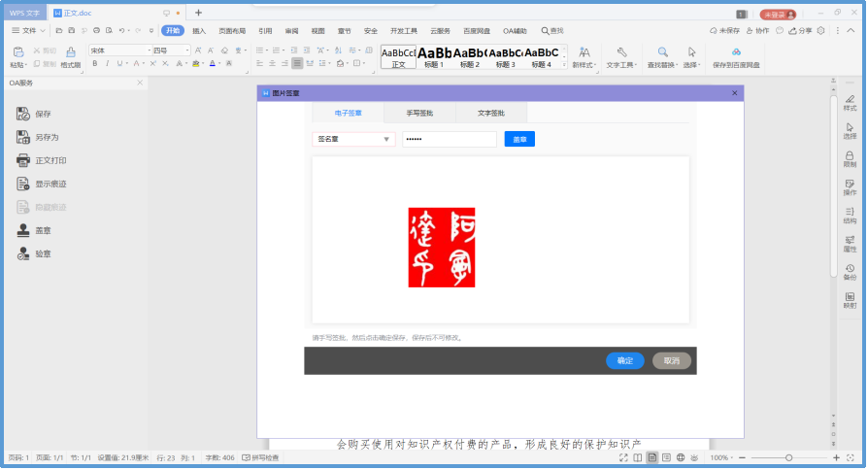Click the 格式刷 format painter icon
The height and width of the screenshot is (470, 868).
[x=71, y=52]
